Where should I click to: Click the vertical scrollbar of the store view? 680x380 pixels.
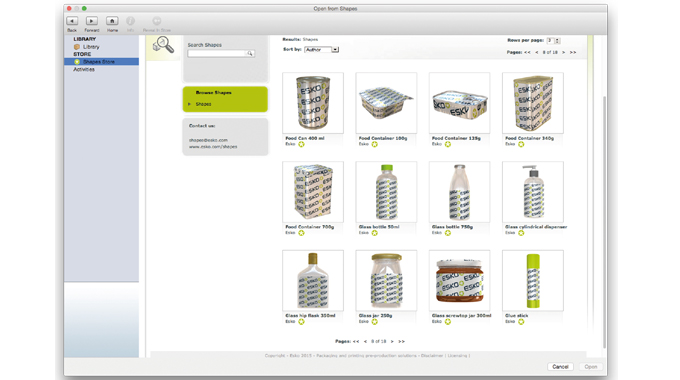pos(605,221)
